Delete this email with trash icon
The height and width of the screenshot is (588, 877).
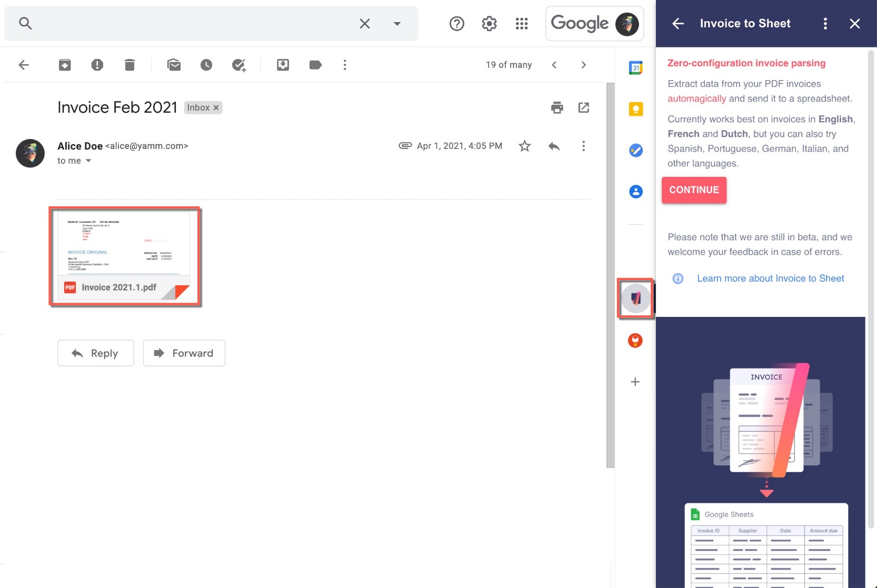coord(129,65)
